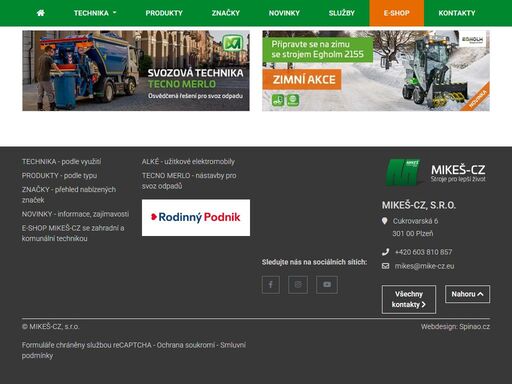
Task: Open ALKÉ užitkové elektromobily footer link
Action: click(188, 162)
